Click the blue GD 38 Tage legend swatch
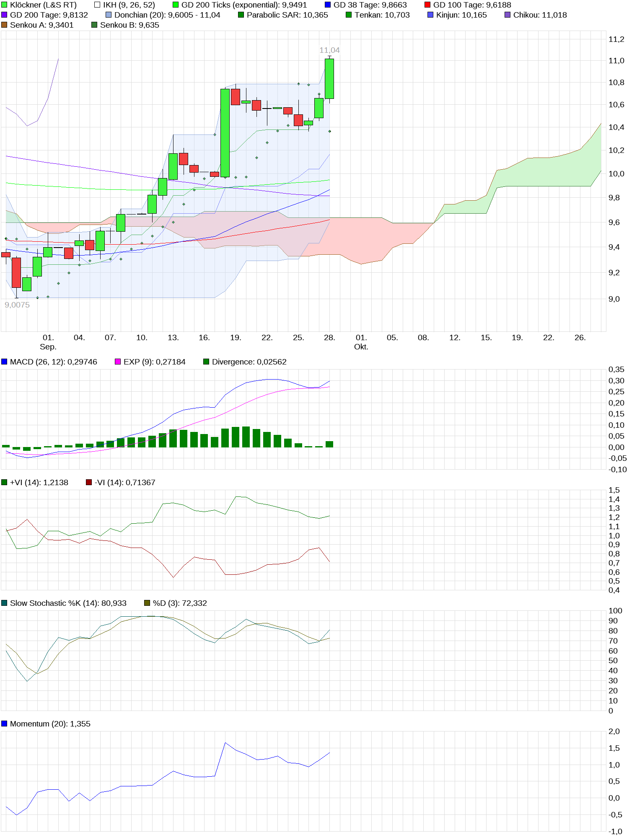The image size is (637, 840). (328, 5)
